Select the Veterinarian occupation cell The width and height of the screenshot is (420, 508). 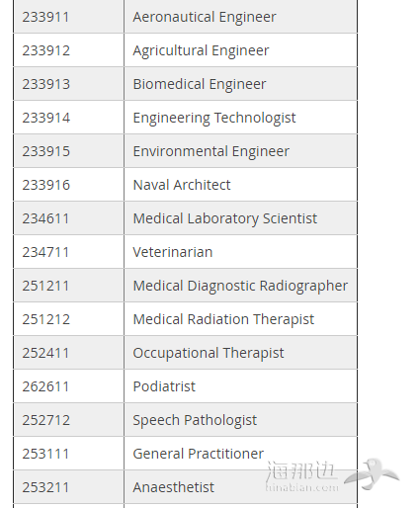click(x=241, y=252)
